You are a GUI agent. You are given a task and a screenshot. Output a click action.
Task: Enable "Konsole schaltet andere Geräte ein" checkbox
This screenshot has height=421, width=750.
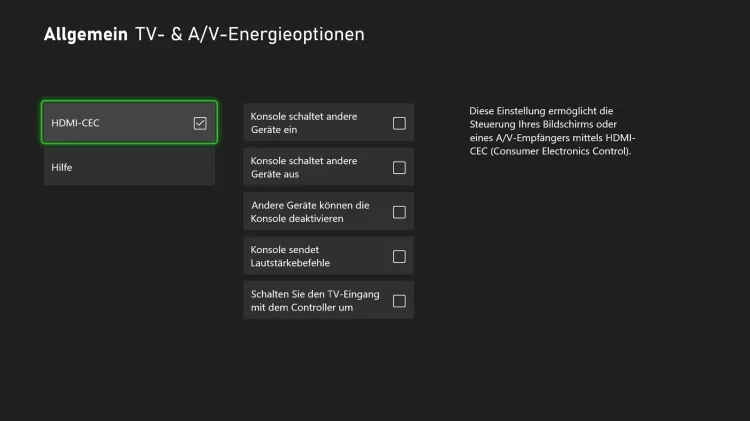399,123
